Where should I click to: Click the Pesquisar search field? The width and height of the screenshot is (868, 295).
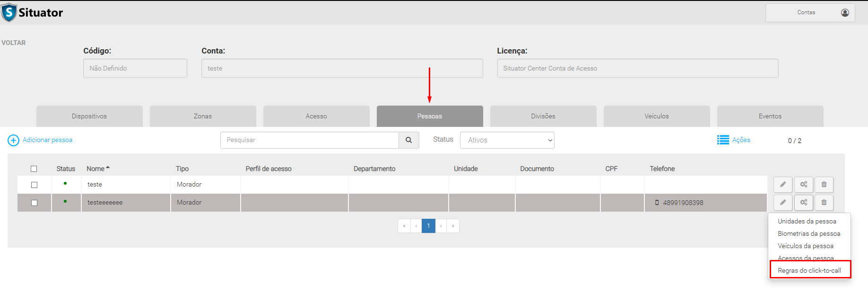pos(310,140)
